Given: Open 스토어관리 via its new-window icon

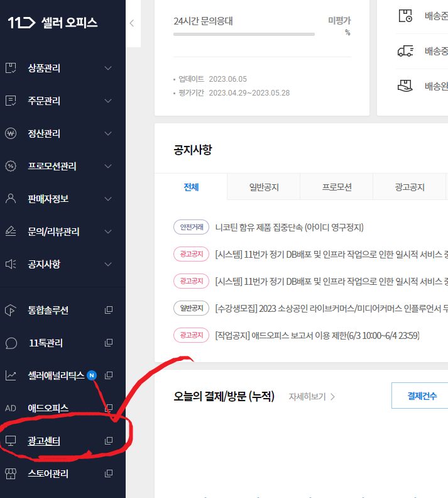Looking at the screenshot, I should point(109,473).
